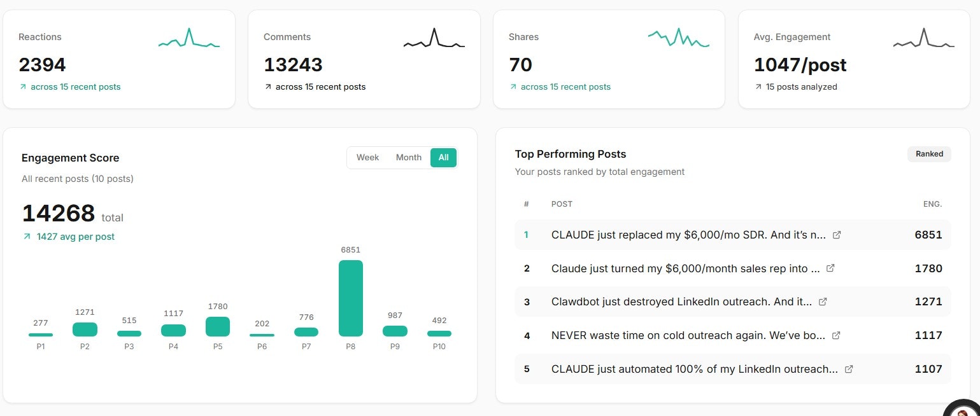Switch engagement chart to Week view
980x416 pixels.
tap(368, 158)
